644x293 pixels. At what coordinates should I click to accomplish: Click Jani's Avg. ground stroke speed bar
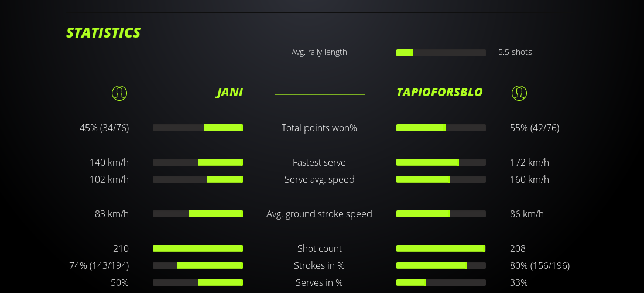[x=198, y=214]
